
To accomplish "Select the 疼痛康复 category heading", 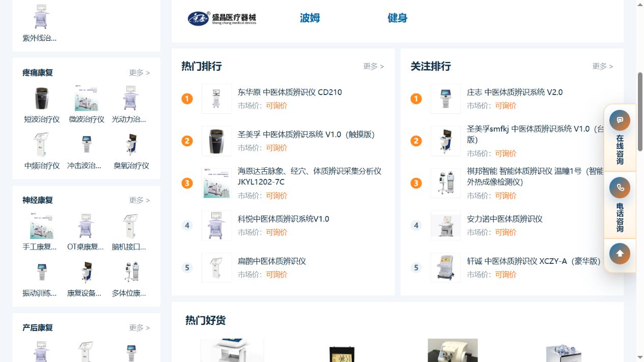I will 38,73.
